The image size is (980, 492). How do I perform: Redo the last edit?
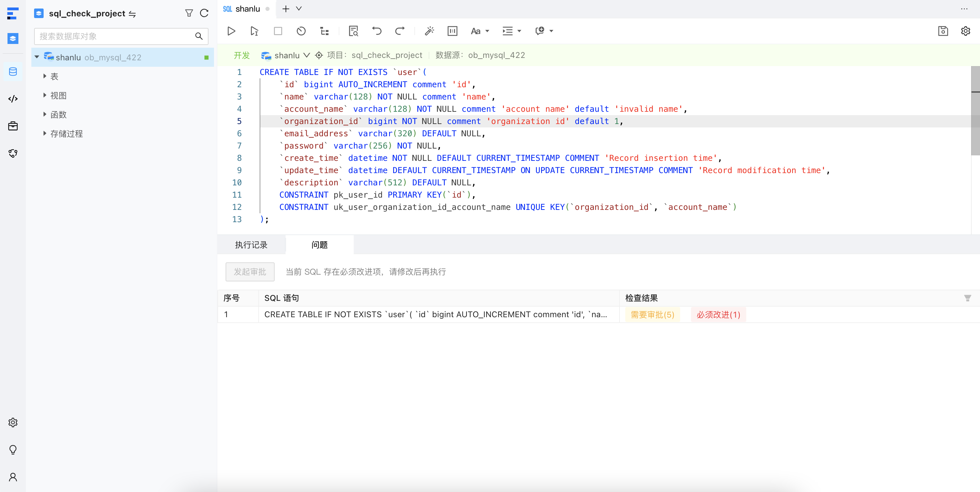[399, 31]
